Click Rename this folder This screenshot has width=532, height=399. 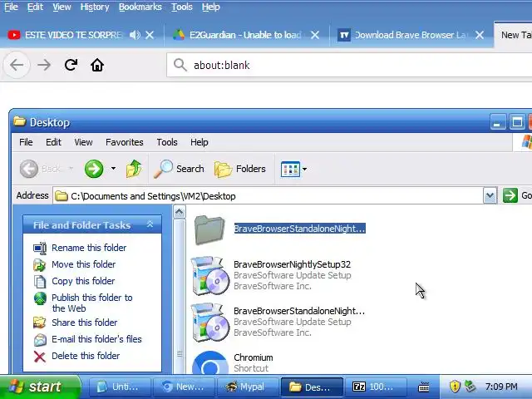coord(89,248)
